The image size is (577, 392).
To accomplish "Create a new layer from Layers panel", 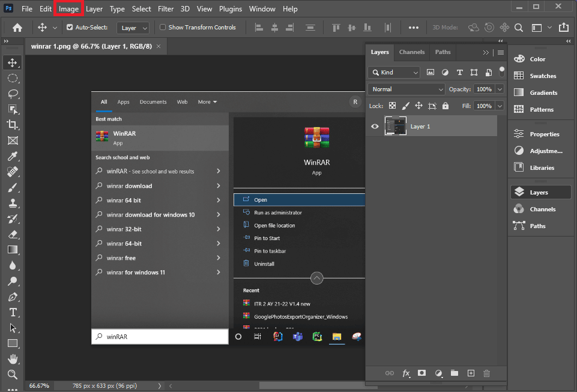I will (x=471, y=373).
